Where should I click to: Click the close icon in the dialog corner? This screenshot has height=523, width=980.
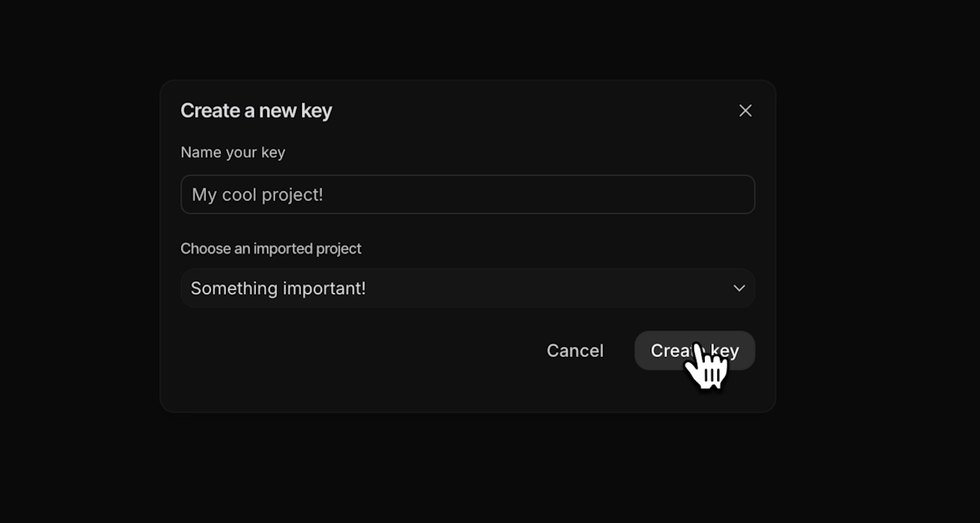[745, 109]
